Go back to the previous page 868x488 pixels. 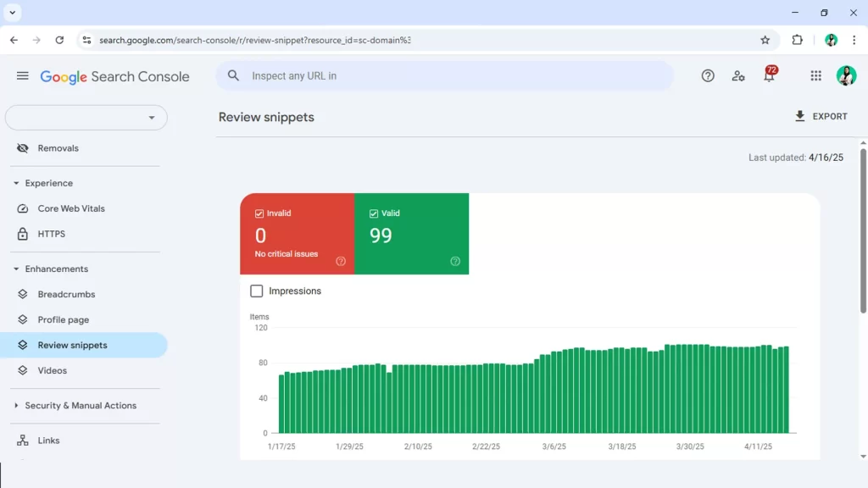[14, 40]
